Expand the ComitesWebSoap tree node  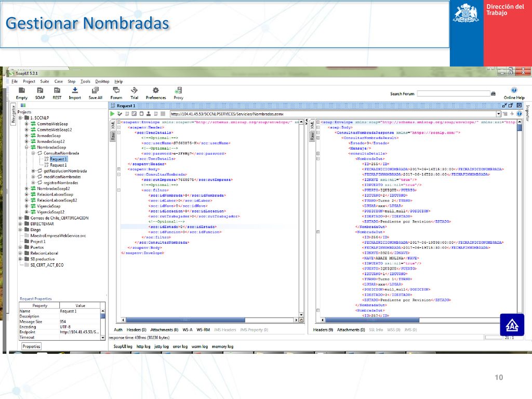coord(26,124)
